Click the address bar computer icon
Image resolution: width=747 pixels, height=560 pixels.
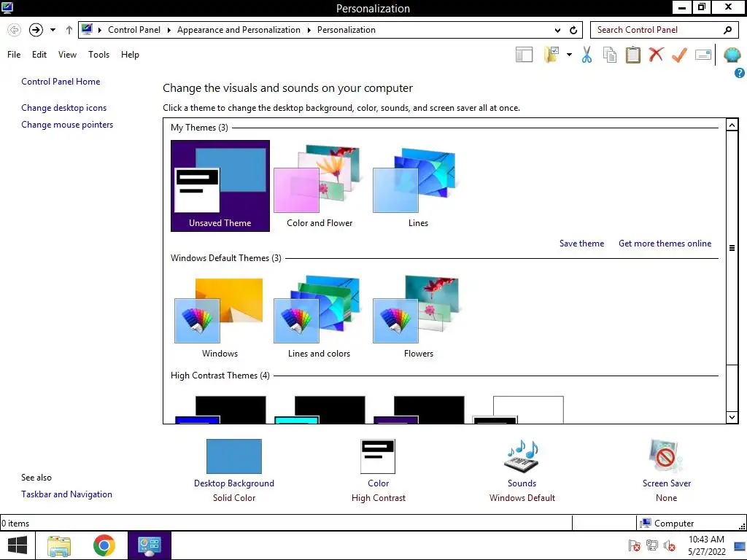87,29
